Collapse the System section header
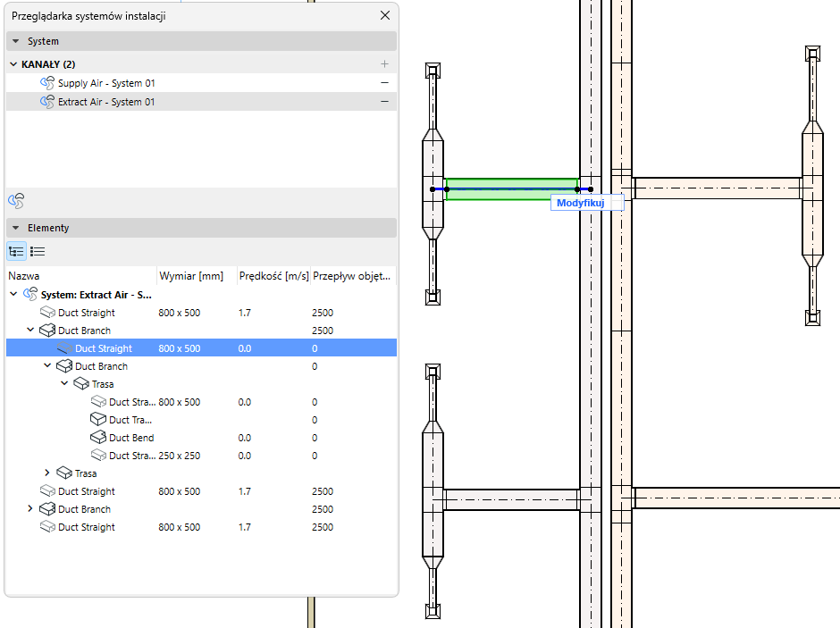 coord(16,41)
